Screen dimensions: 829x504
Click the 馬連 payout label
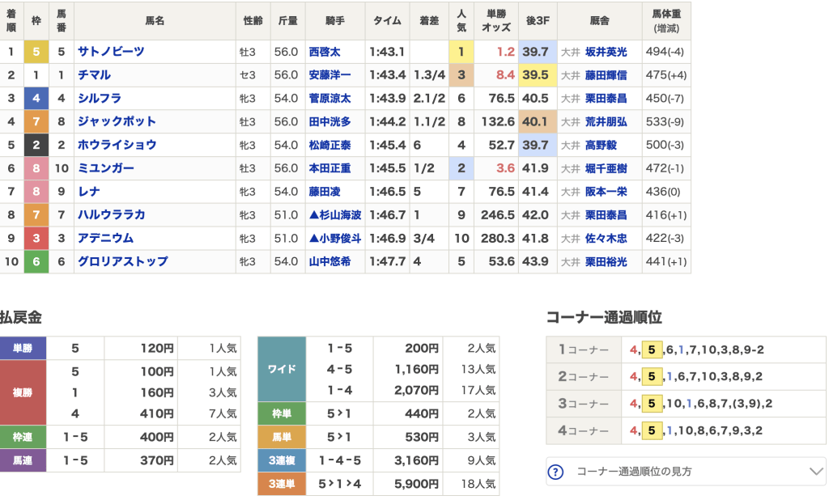pyautogui.click(x=23, y=460)
